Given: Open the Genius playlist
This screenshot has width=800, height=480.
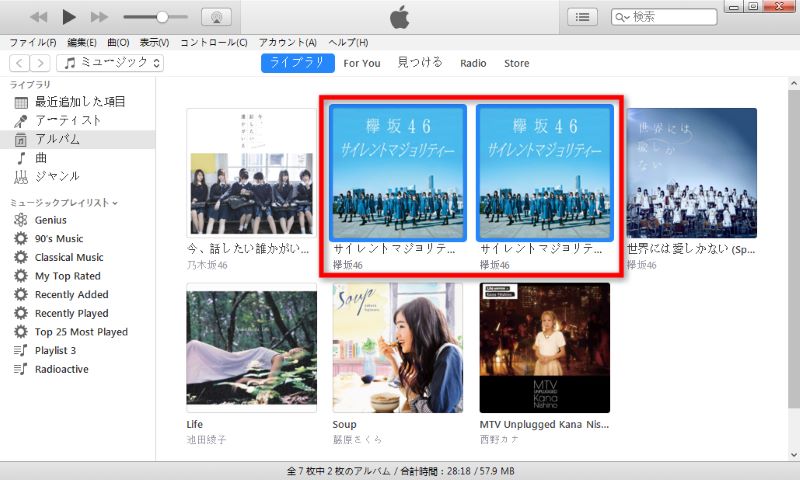Looking at the screenshot, I should coord(50,220).
